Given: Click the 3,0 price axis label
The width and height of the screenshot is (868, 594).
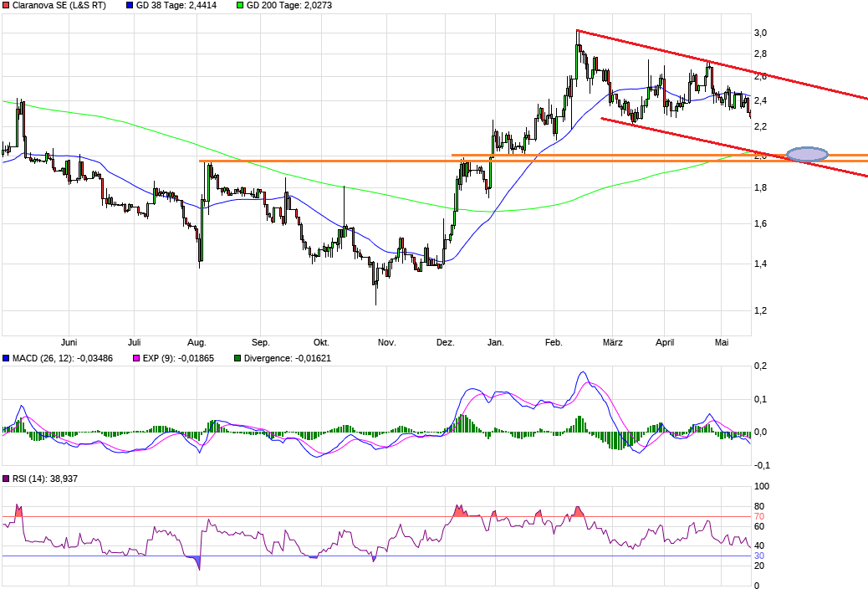Looking at the screenshot, I should point(761,33).
